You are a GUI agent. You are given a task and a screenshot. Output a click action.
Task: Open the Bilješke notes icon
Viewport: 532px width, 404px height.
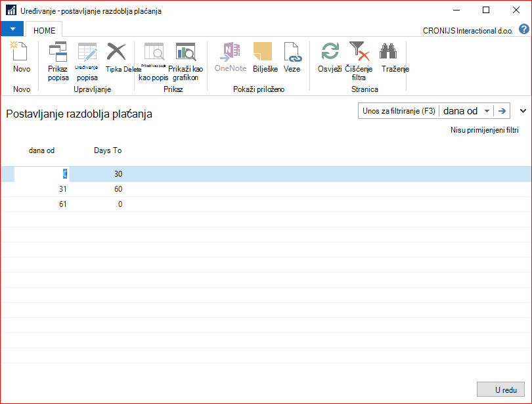pos(263,51)
